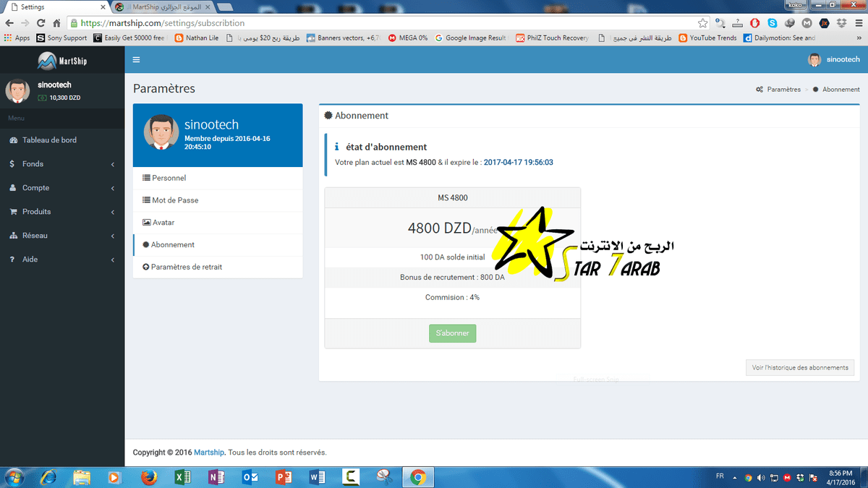Open Excel from the taskbar
This screenshot has height=488, width=868.
point(182,477)
